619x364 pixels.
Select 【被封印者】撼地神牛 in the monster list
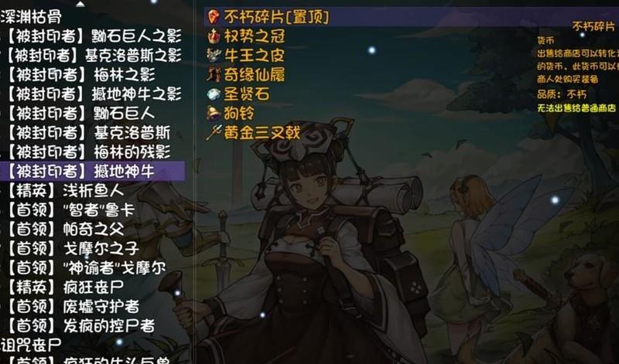coord(92,172)
